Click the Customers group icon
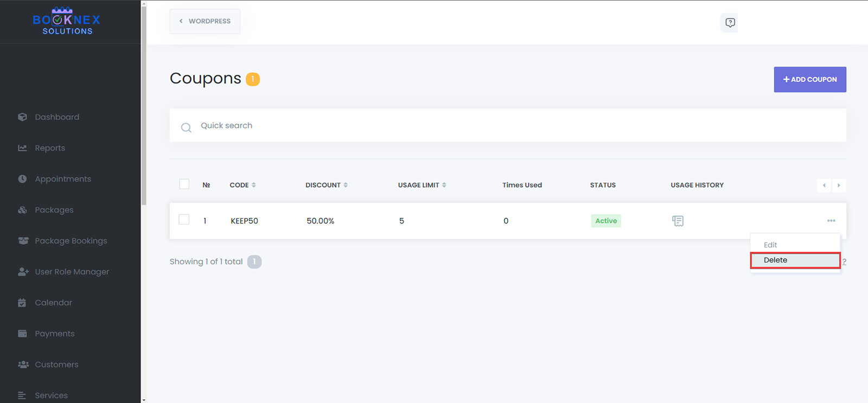This screenshot has width=868, height=403. [x=23, y=364]
